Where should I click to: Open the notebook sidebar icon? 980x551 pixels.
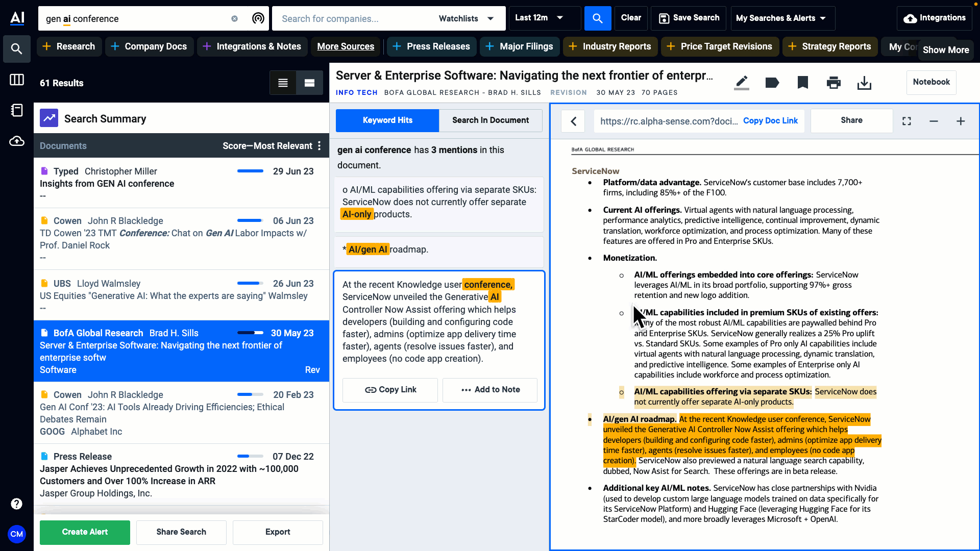pyautogui.click(x=17, y=110)
